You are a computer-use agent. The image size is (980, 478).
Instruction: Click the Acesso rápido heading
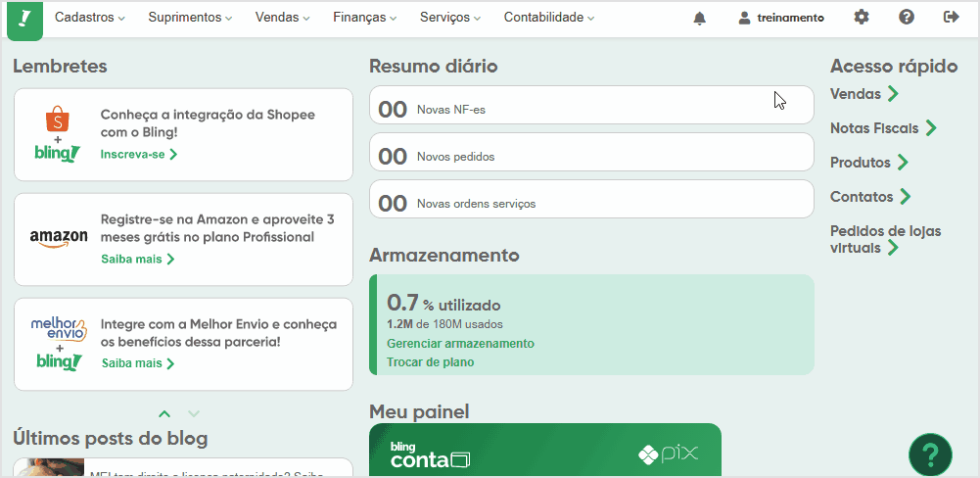(894, 67)
